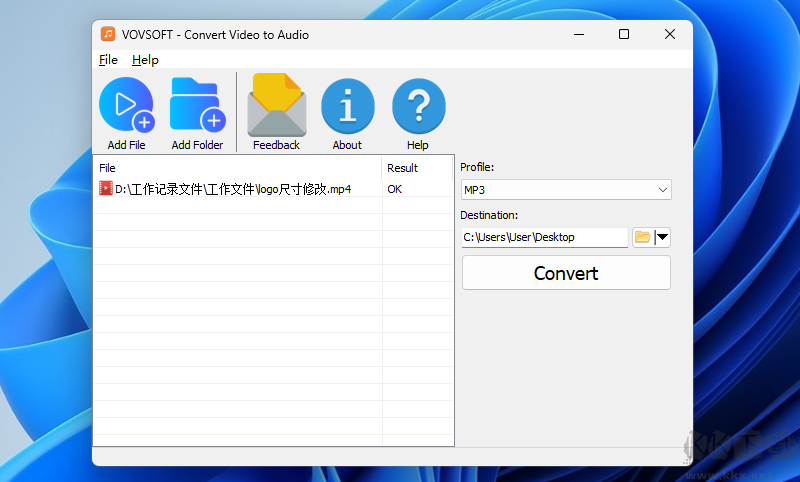Click into the Destination path field

click(x=543, y=237)
